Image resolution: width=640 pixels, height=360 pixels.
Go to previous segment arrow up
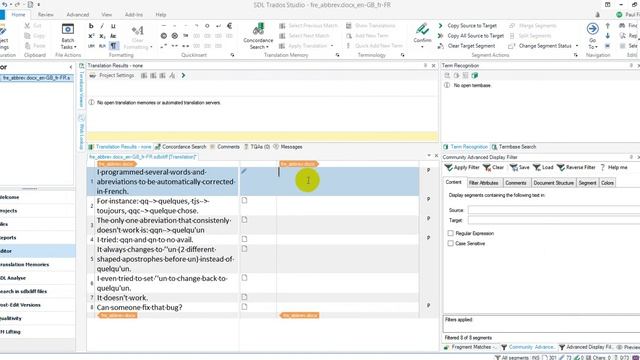pyautogui.click(x=608, y=26)
